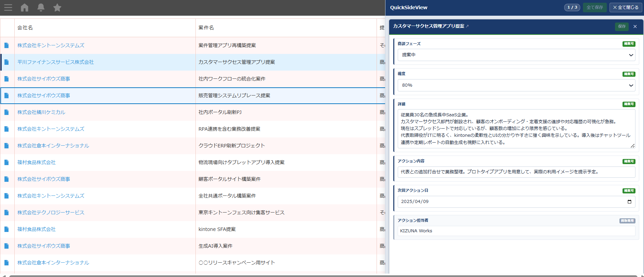
Task: Open 株式会社サイボウズ商事 link in 社内ワークフロー row
Action: pyautogui.click(x=44, y=79)
